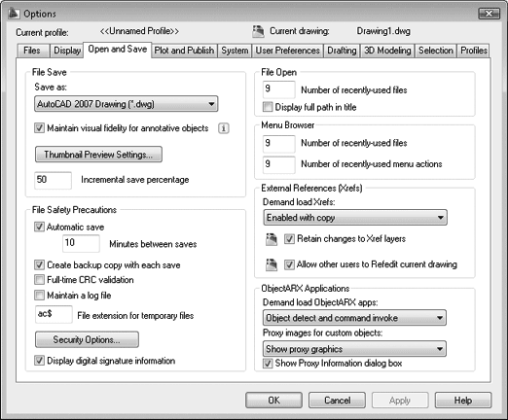Toggle Automatic save checkbox

click(39, 227)
